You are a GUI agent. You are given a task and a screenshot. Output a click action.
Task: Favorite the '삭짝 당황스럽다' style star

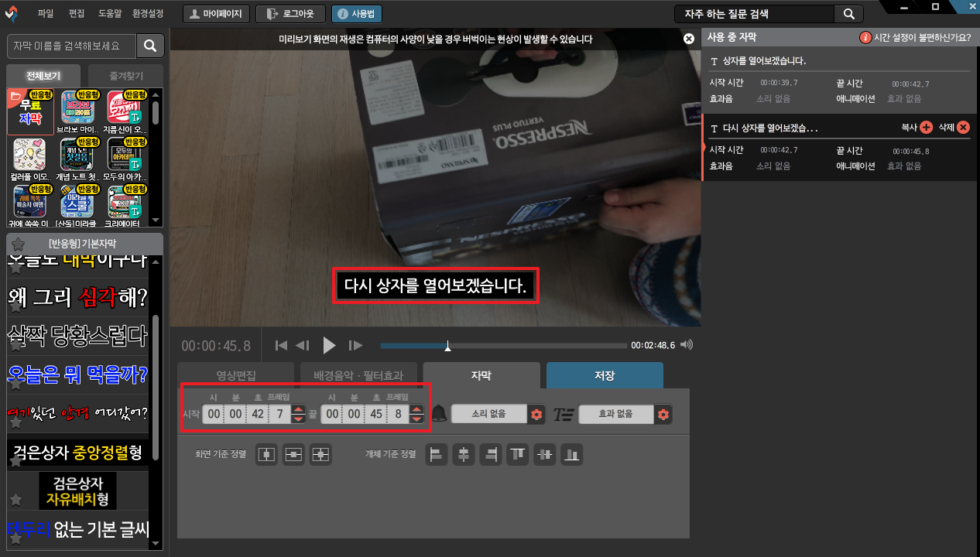(15, 347)
